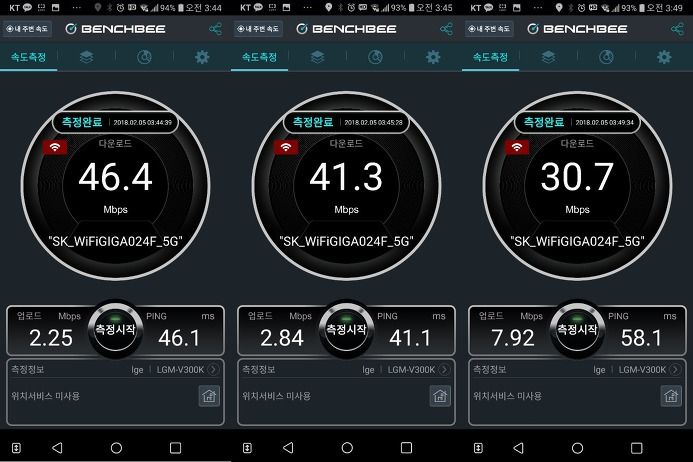
Task: Tap upload value 2.84
Action: click(x=282, y=338)
